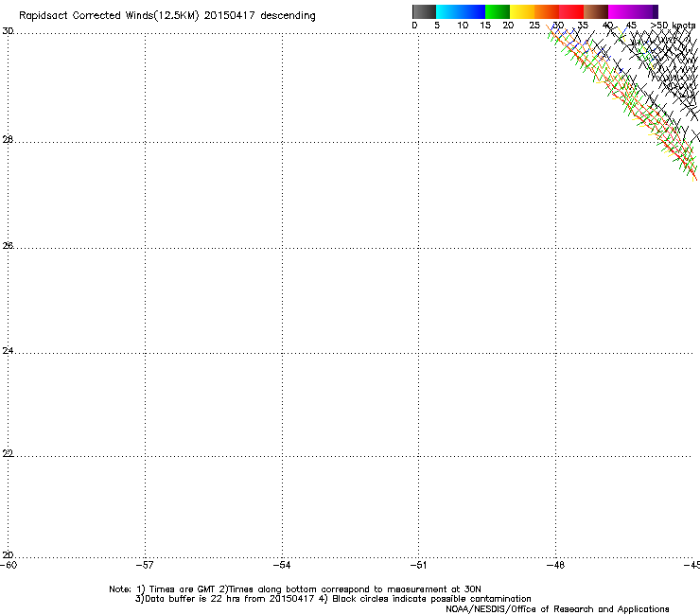Viewport: 700px width, 615px height.
Task: Click the legend label '>50 knots'
Action: [x=673, y=26]
